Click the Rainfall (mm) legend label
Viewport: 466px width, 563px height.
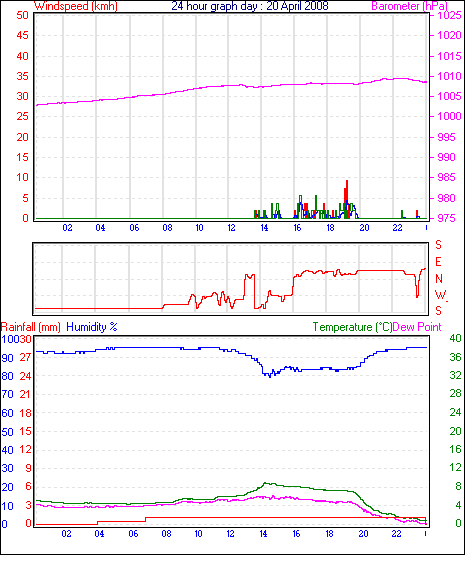[31, 327]
